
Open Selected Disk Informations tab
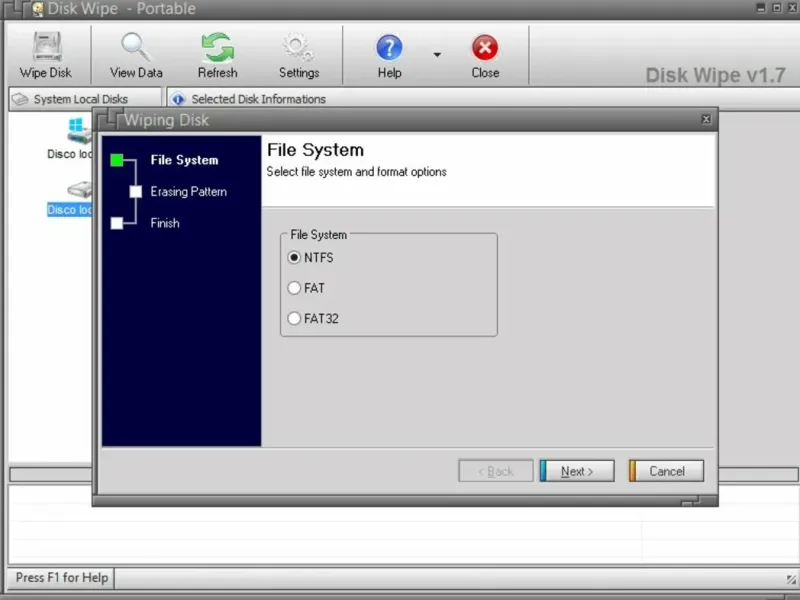[258, 99]
